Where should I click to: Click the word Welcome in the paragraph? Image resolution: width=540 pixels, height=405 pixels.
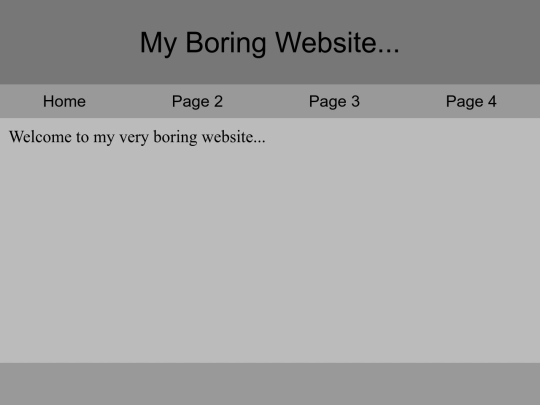coord(40,137)
